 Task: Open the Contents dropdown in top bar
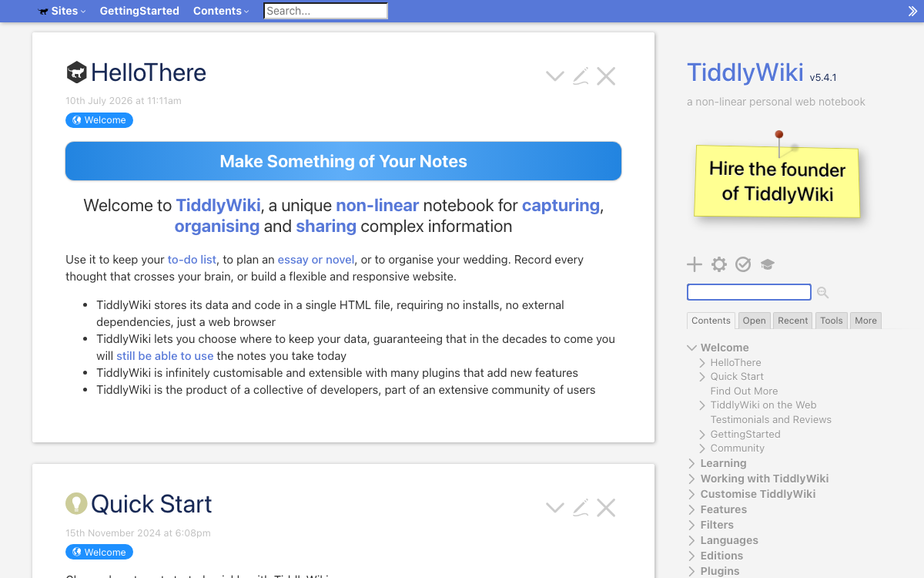pyautogui.click(x=221, y=11)
